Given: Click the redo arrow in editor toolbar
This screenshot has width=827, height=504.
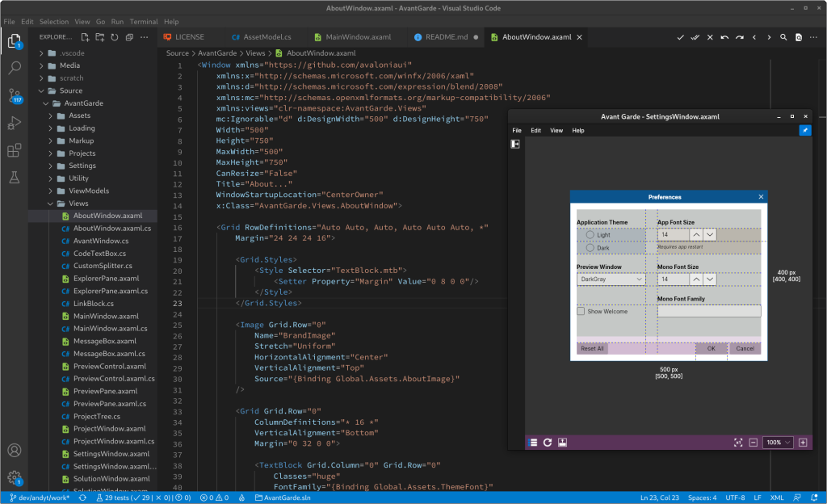Looking at the screenshot, I should [740, 37].
